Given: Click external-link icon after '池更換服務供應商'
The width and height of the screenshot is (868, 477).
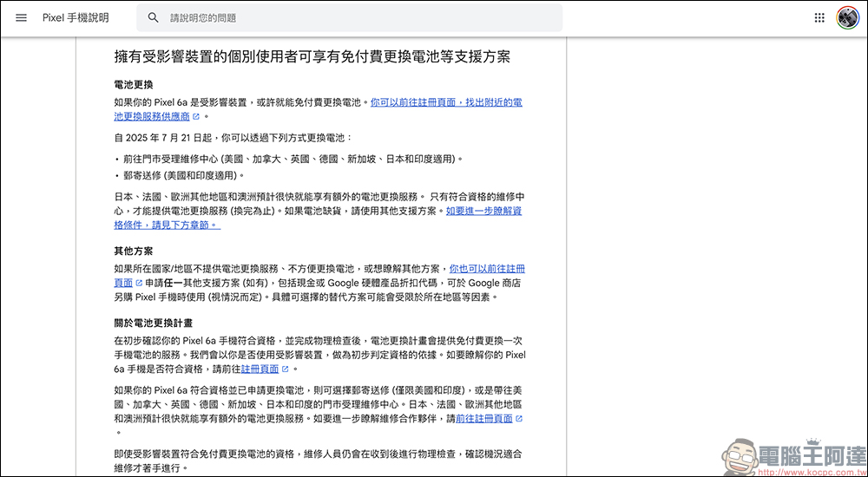Looking at the screenshot, I should pyautogui.click(x=196, y=117).
